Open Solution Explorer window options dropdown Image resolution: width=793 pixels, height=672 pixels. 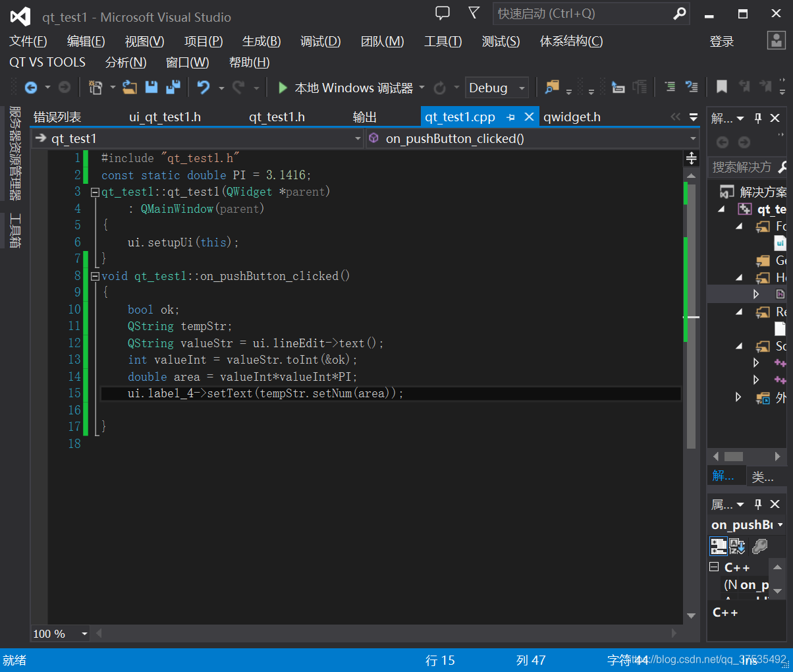[x=740, y=119]
